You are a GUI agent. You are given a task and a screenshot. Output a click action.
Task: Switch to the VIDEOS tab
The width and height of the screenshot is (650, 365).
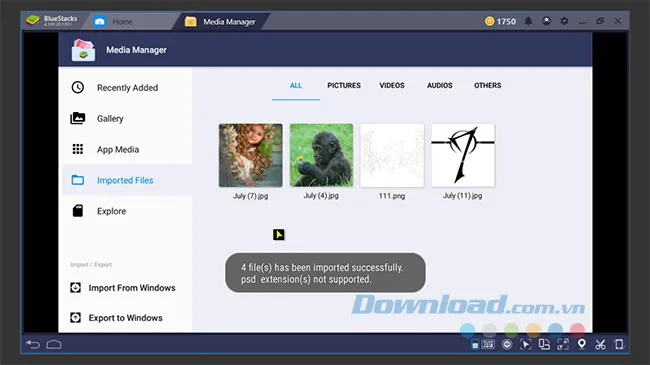(392, 85)
